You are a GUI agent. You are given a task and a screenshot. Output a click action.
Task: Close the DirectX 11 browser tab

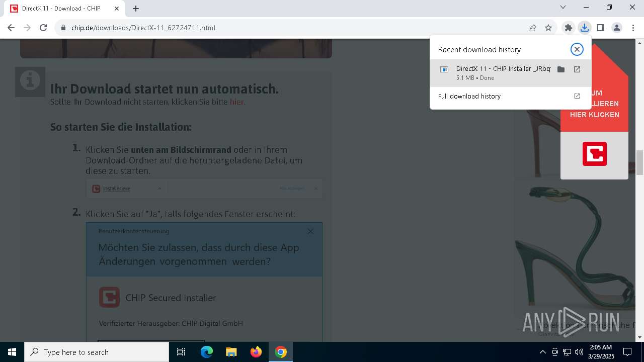pyautogui.click(x=117, y=9)
